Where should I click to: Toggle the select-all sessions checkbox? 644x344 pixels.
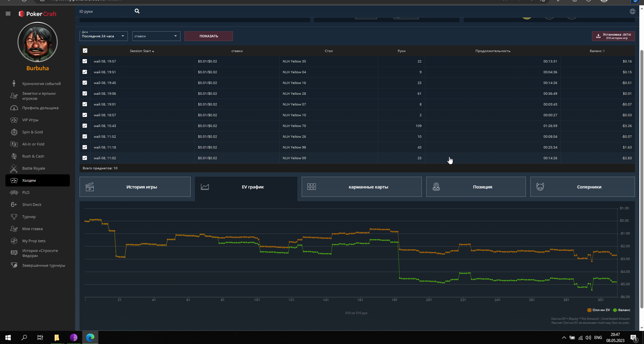pyautogui.click(x=85, y=51)
